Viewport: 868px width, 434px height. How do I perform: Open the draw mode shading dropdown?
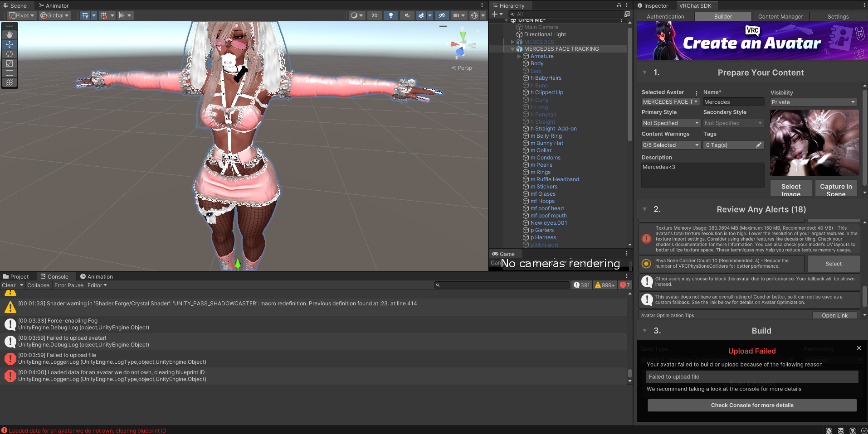tap(357, 15)
